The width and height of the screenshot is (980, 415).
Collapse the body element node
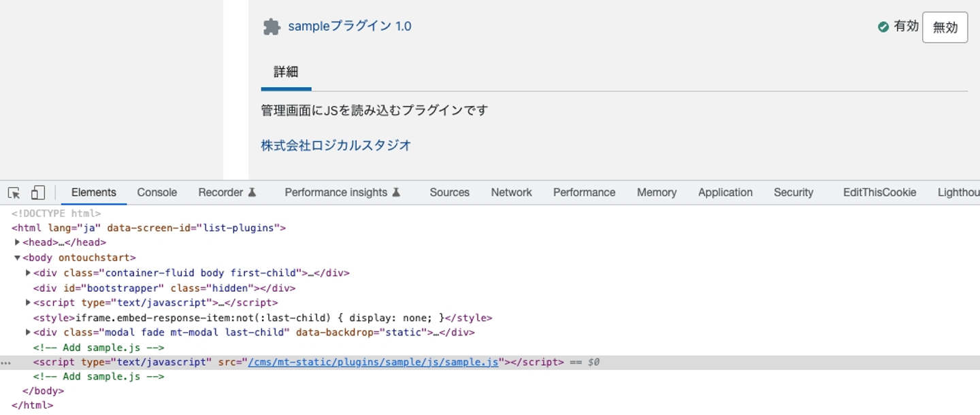pyautogui.click(x=18, y=258)
